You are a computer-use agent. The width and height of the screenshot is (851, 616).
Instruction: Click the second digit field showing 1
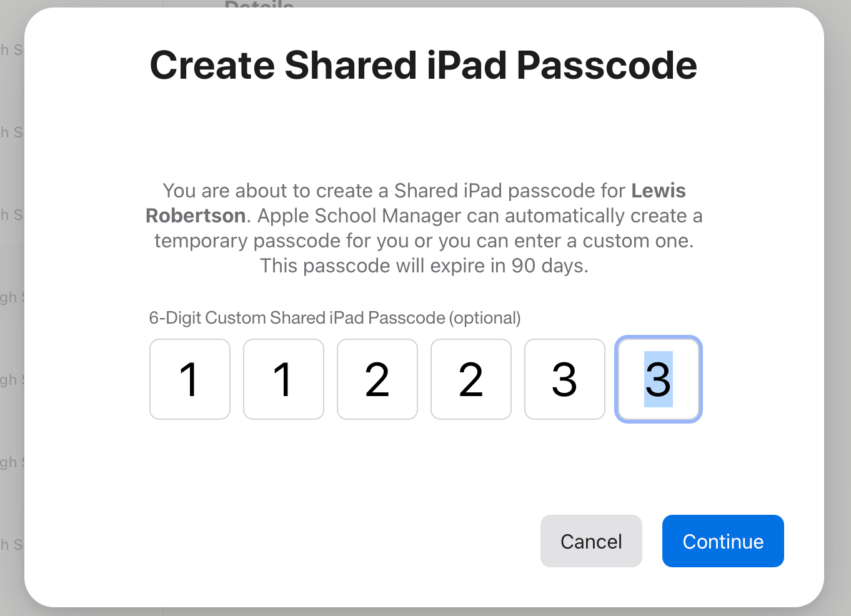tap(283, 379)
